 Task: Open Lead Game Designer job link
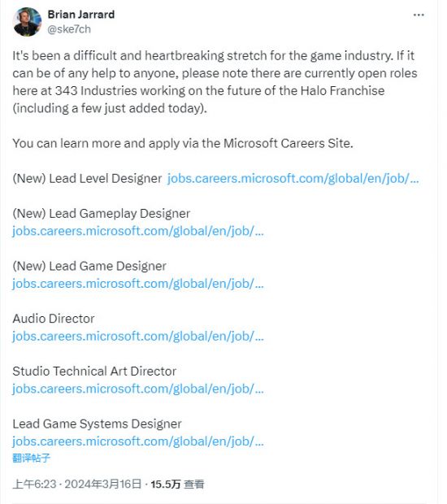coord(138,284)
